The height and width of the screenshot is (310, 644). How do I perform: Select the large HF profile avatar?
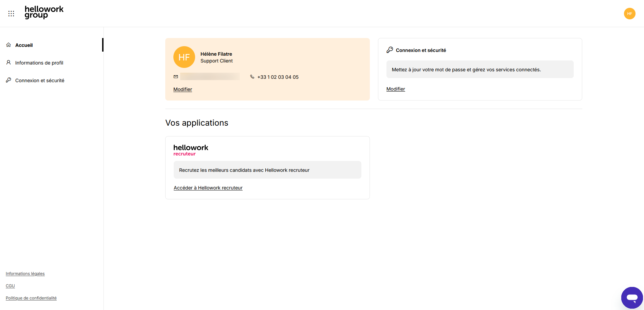click(x=184, y=57)
